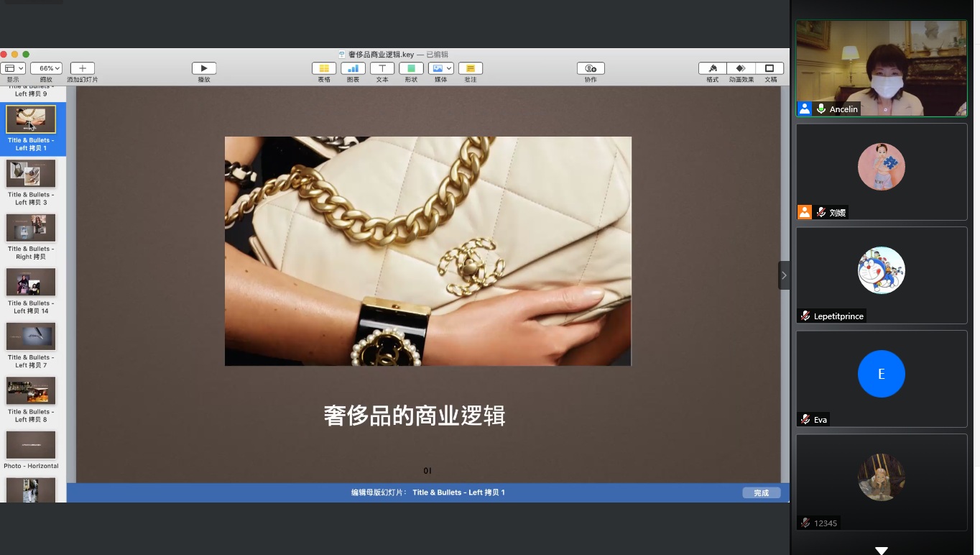
Task: Click Lepetitprince's Doraemon avatar
Action: [x=882, y=270]
